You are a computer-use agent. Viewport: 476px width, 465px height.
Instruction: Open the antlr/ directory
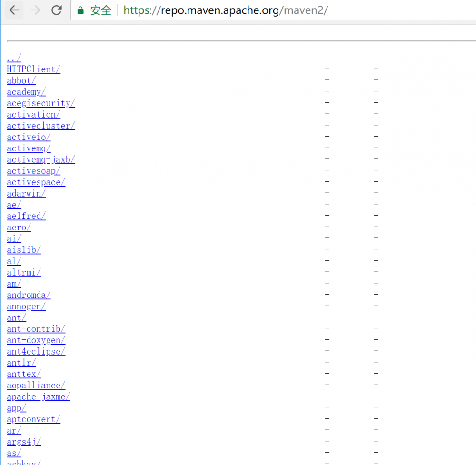(x=21, y=363)
